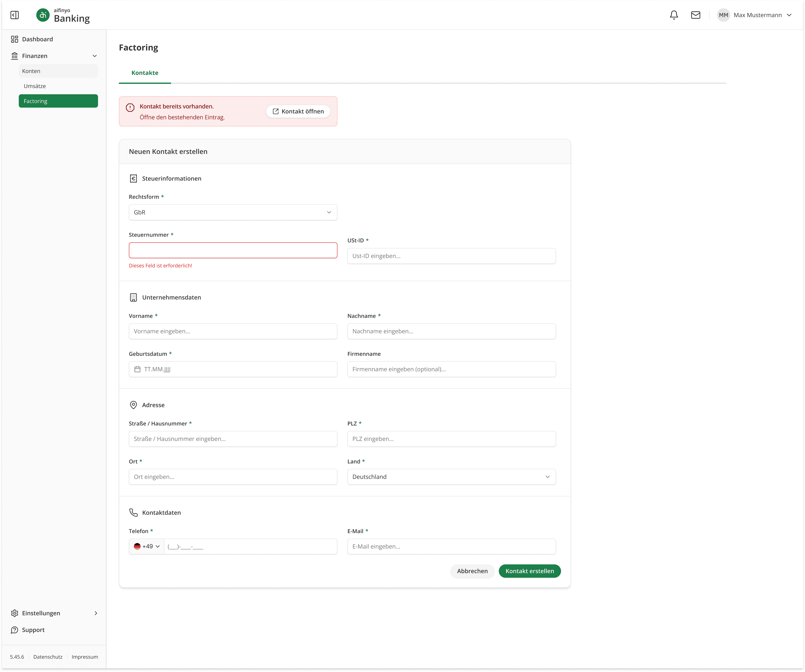
Task: Click the Einstellungen gear icon
Action: tap(15, 613)
